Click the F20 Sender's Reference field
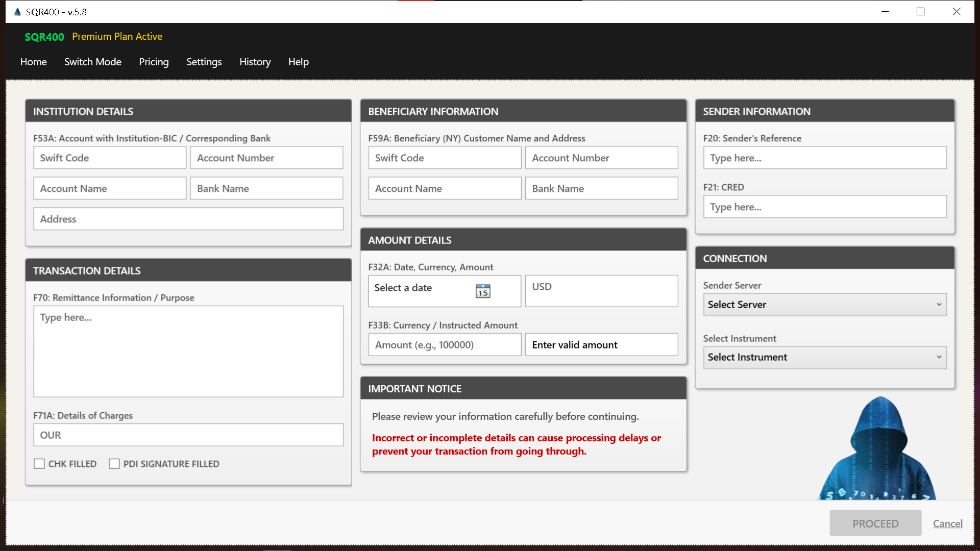This screenshot has width=980, height=551. tap(824, 158)
